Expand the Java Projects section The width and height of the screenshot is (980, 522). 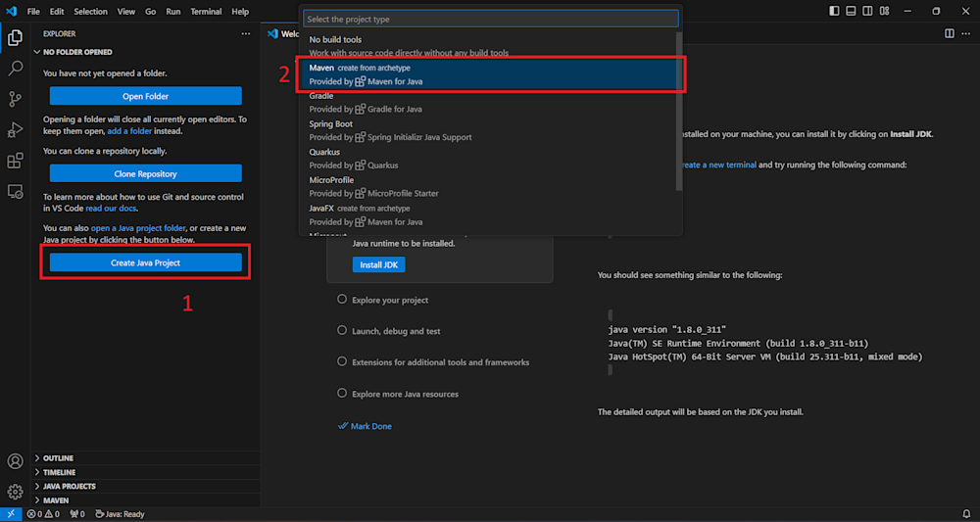[145, 487]
